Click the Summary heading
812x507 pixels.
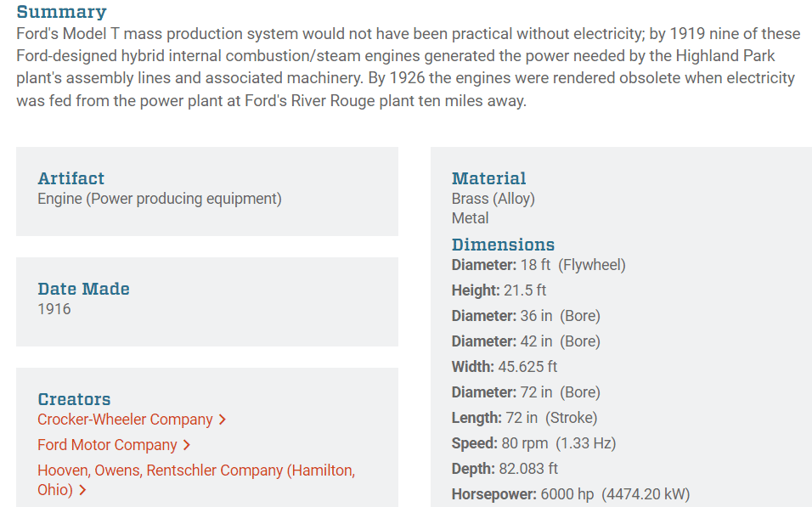(x=61, y=12)
